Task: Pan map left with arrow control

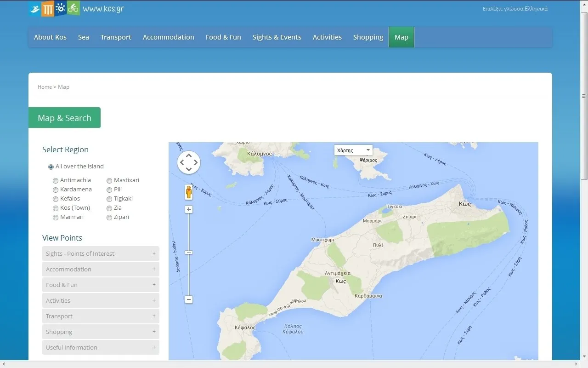Action: 182,162
